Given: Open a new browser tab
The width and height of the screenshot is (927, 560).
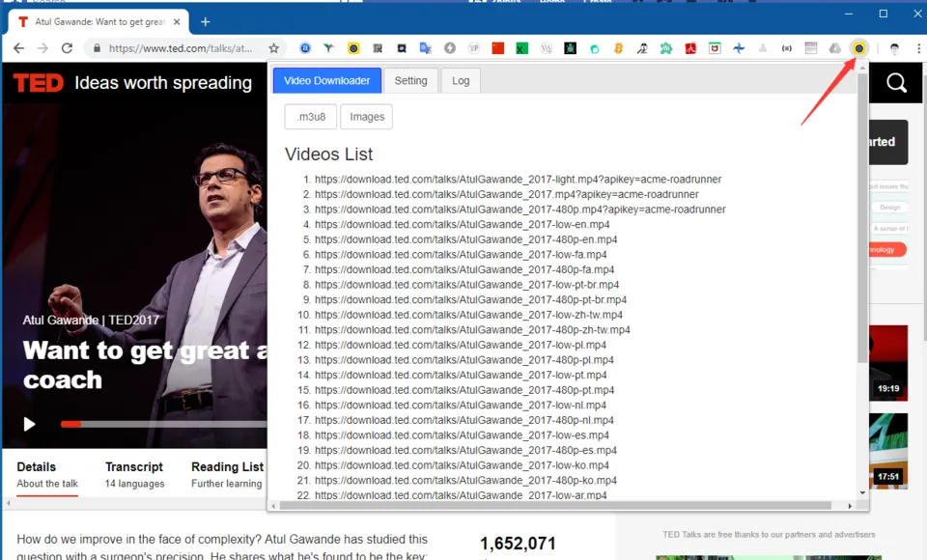Looking at the screenshot, I should click(x=205, y=22).
